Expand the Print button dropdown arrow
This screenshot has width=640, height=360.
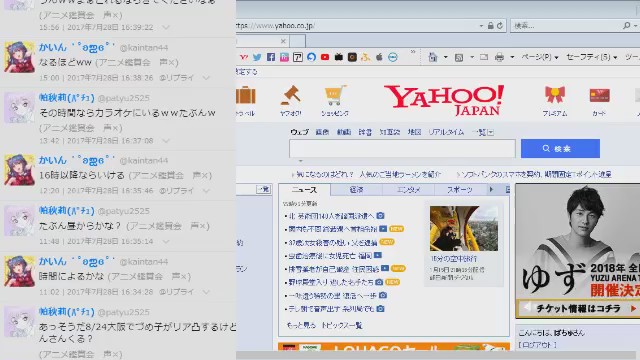(512, 57)
